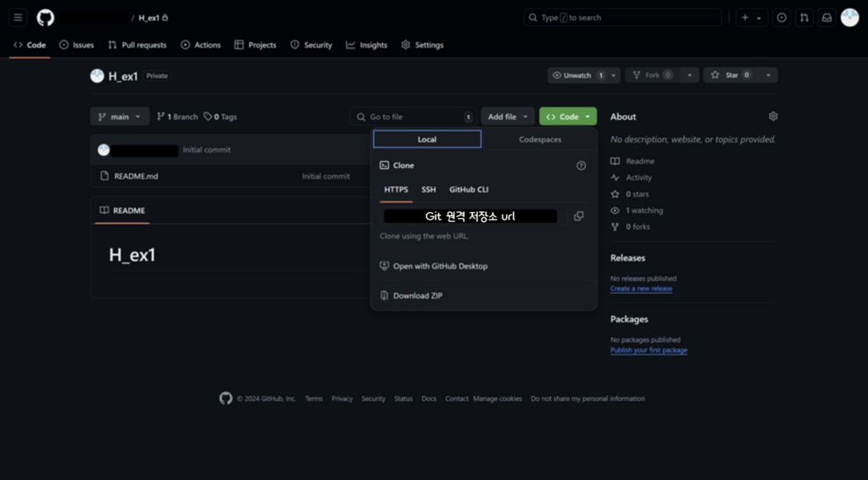Image resolution: width=868 pixels, height=480 pixels.
Task: Open the clone help question icon
Action: [581, 165]
